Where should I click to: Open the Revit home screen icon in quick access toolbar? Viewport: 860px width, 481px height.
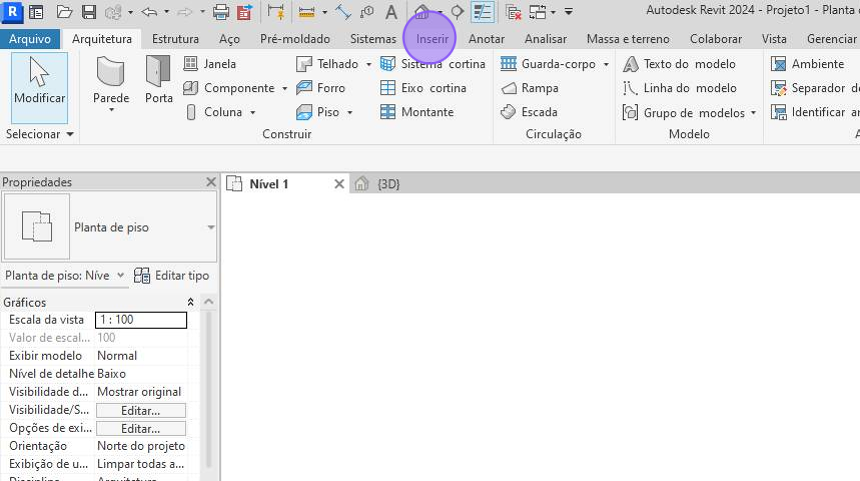click(x=36, y=12)
